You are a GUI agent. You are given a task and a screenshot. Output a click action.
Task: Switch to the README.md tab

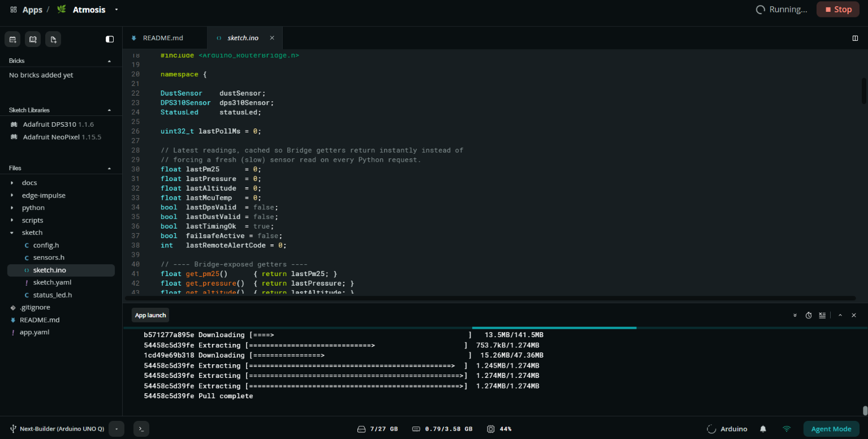point(165,38)
